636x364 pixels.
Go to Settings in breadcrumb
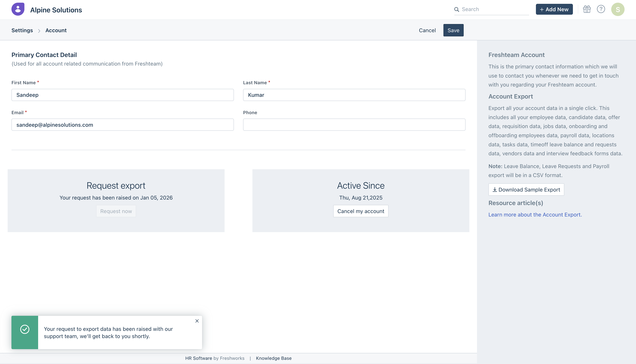(22, 30)
